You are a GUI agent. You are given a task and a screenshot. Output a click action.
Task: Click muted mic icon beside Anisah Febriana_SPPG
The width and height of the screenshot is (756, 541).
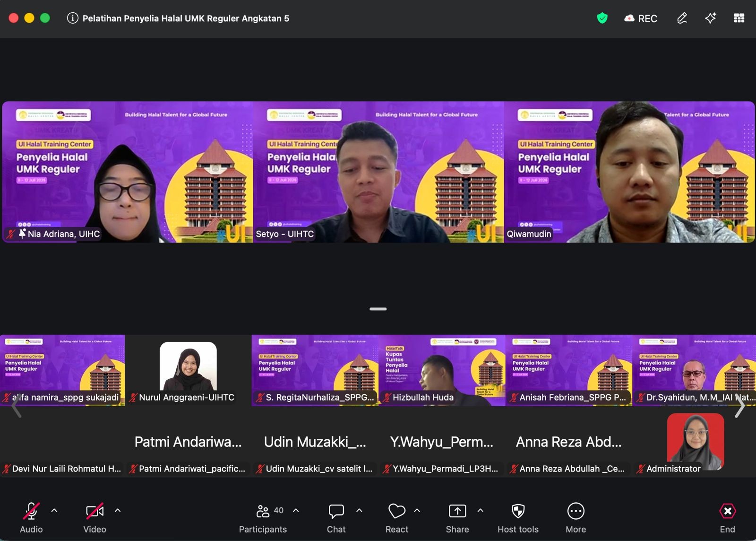point(514,398)
